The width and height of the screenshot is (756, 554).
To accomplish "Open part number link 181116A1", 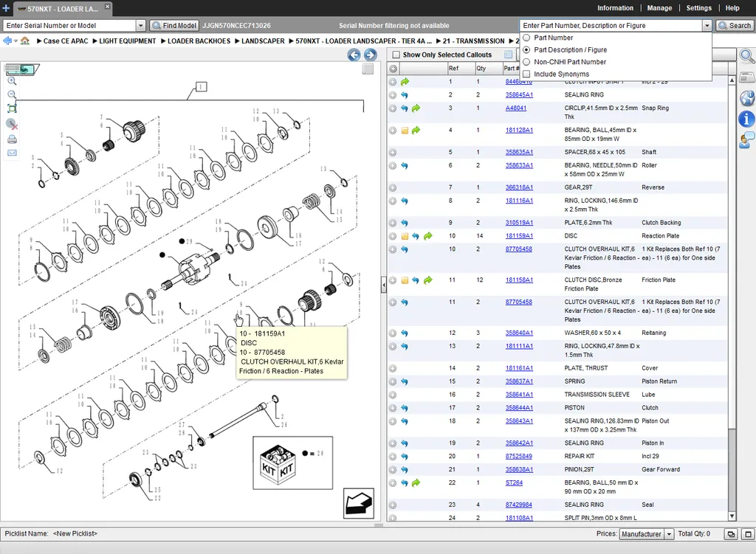I will pyautogui.click(x=519, y=201).
